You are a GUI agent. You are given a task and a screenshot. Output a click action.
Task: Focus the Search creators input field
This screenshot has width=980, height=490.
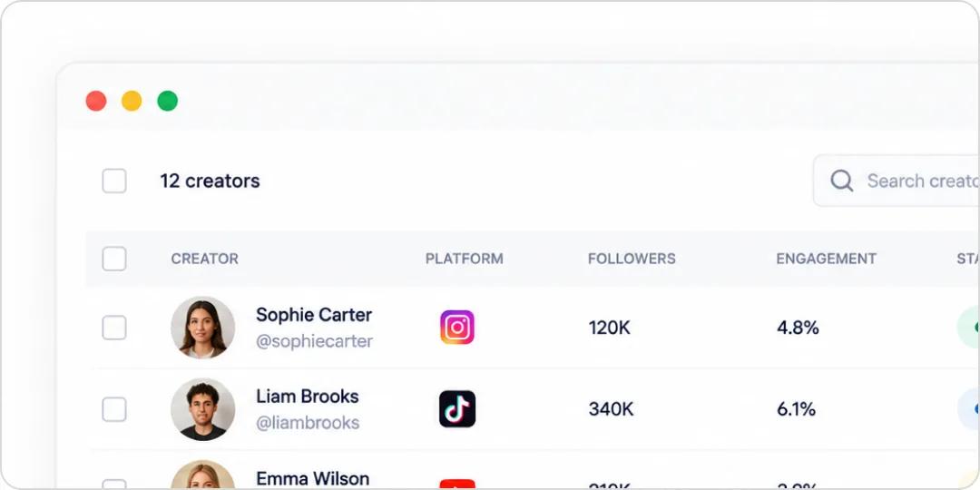click(x=897, y=181)
